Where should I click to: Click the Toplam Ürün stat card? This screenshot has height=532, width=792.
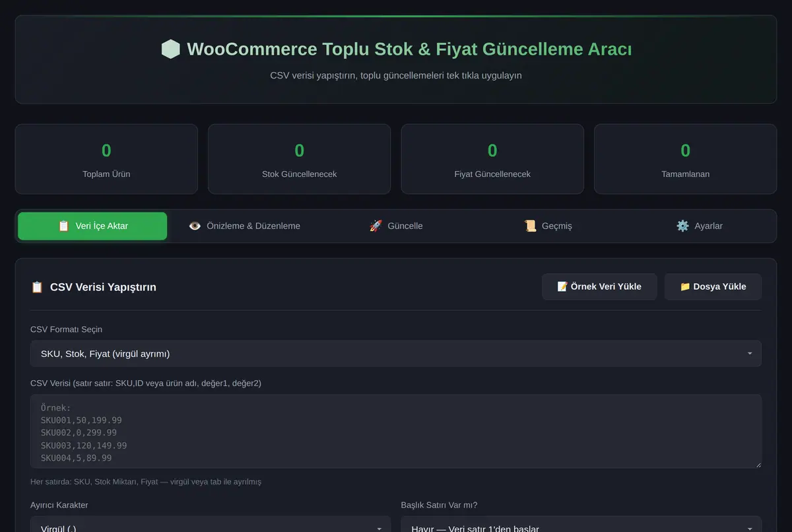(106, 159)
